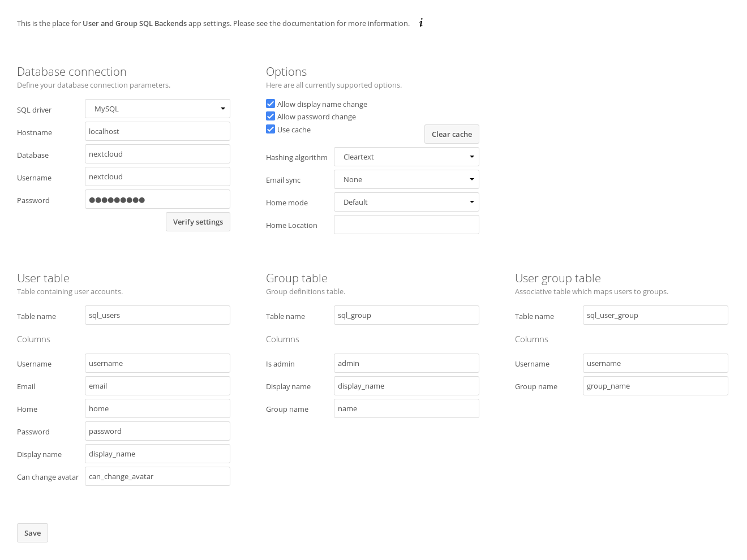This screenshot has height=560, width=747.
Task: Click the Group table Is admin field
Action: [406, 363]
